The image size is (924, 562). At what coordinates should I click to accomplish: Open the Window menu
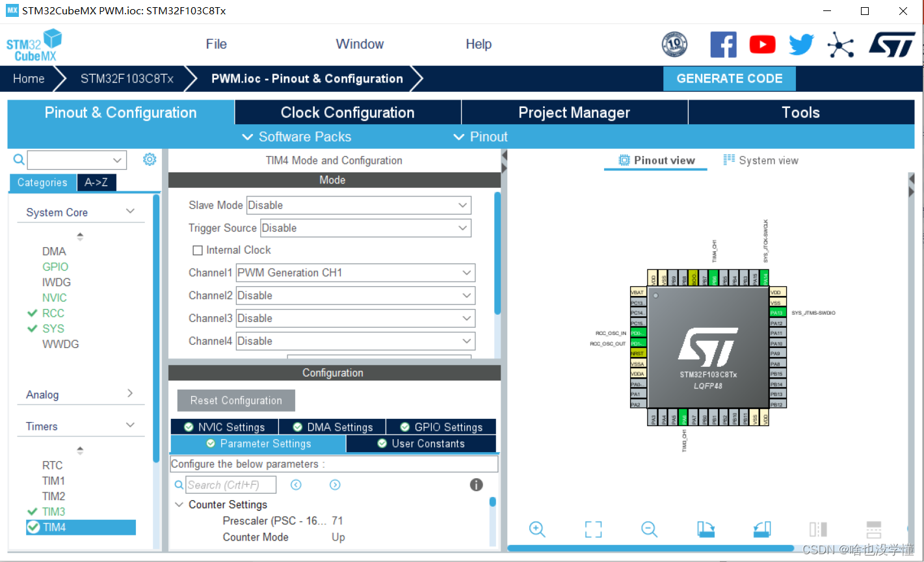[360, 44]
